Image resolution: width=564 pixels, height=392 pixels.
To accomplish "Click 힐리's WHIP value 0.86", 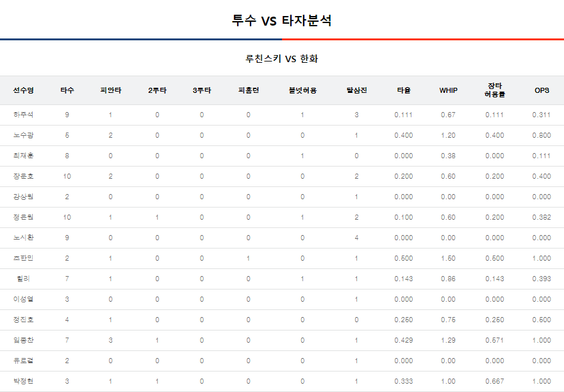I will point(448,279).
